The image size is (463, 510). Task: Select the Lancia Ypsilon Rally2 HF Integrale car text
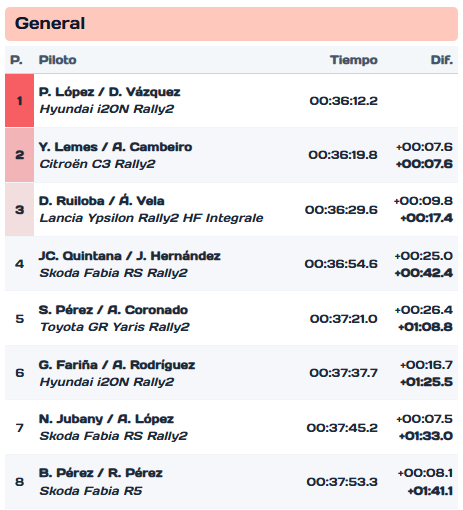pyautogui.click(x=151, y=218)
